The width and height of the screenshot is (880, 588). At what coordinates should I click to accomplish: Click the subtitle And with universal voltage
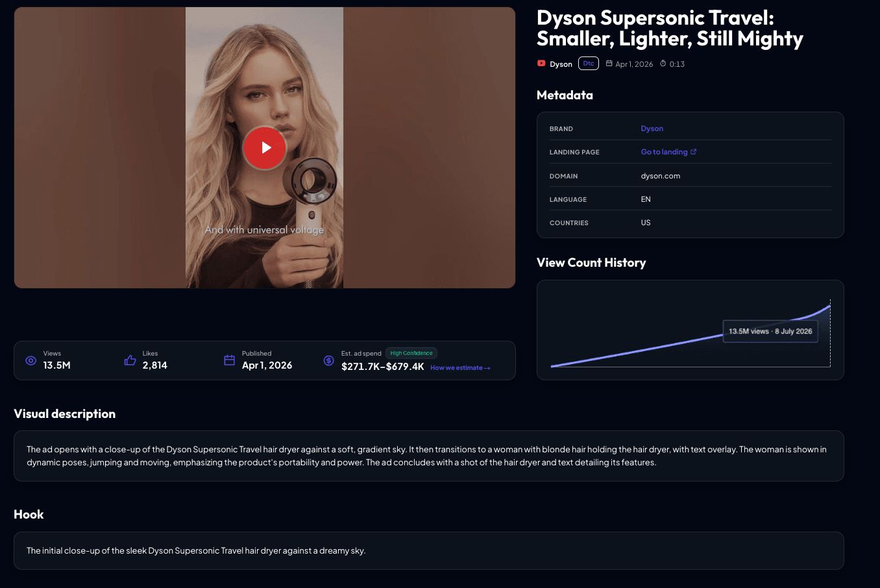click(264, 230)
